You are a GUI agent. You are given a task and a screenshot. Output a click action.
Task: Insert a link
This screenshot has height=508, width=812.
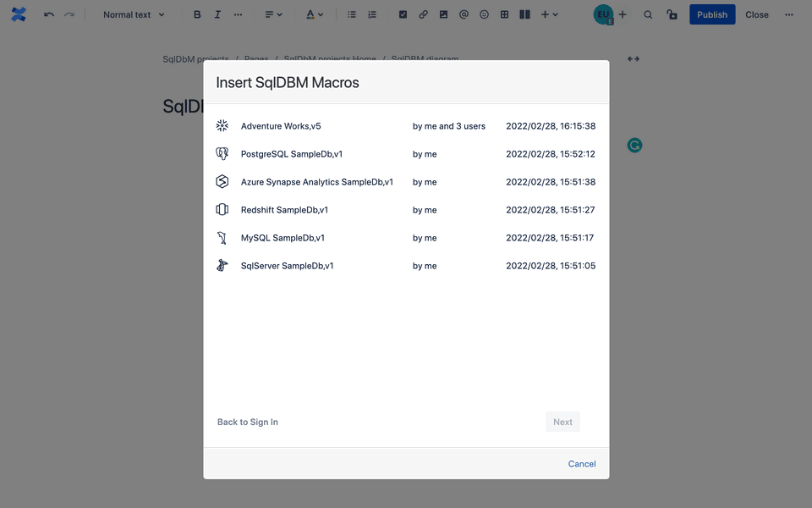[x=423, y=14]
